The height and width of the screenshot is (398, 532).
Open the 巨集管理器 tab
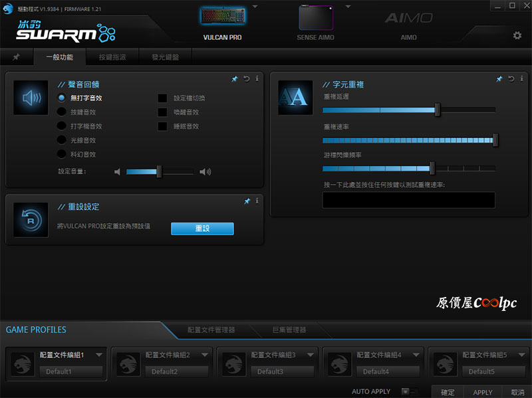point(289,330)
